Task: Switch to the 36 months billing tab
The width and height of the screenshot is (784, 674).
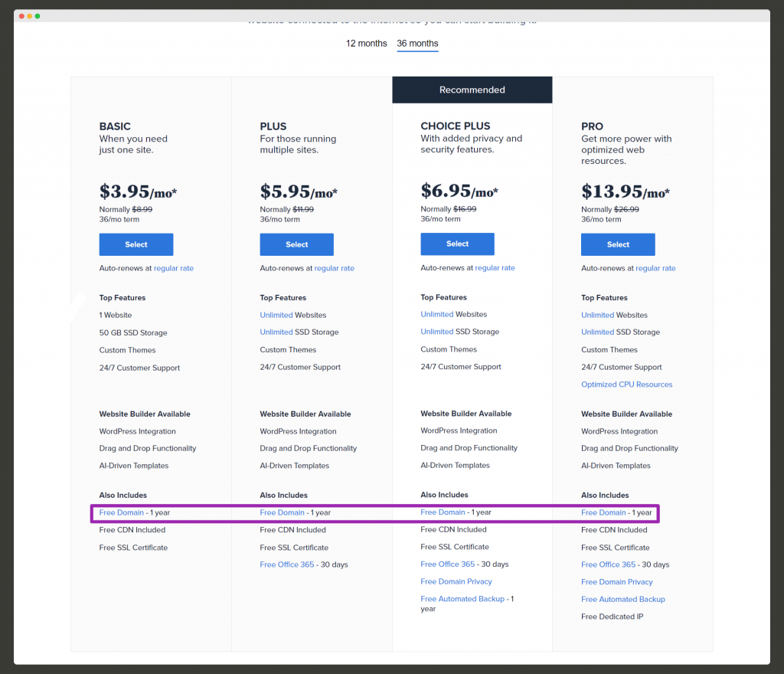Action: pyautogui.click(x=417, y=44)
